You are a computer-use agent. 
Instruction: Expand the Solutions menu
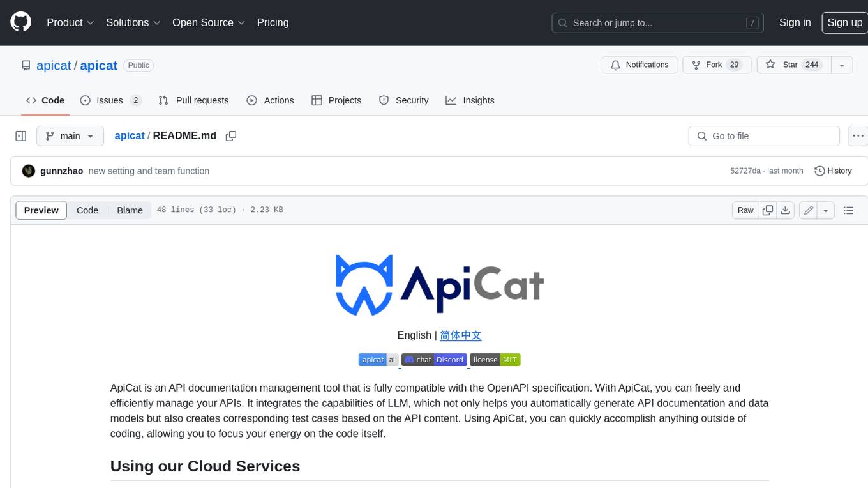click(133, 22)
